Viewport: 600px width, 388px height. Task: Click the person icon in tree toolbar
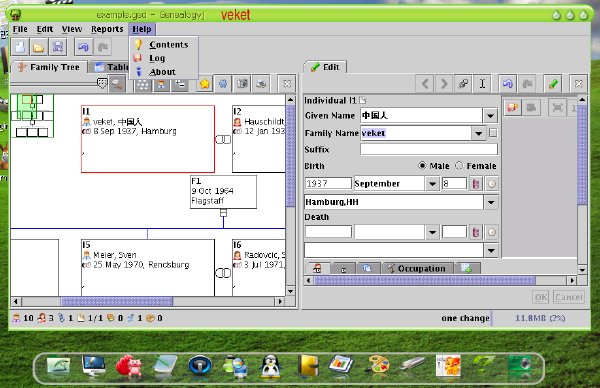[161, 84]
